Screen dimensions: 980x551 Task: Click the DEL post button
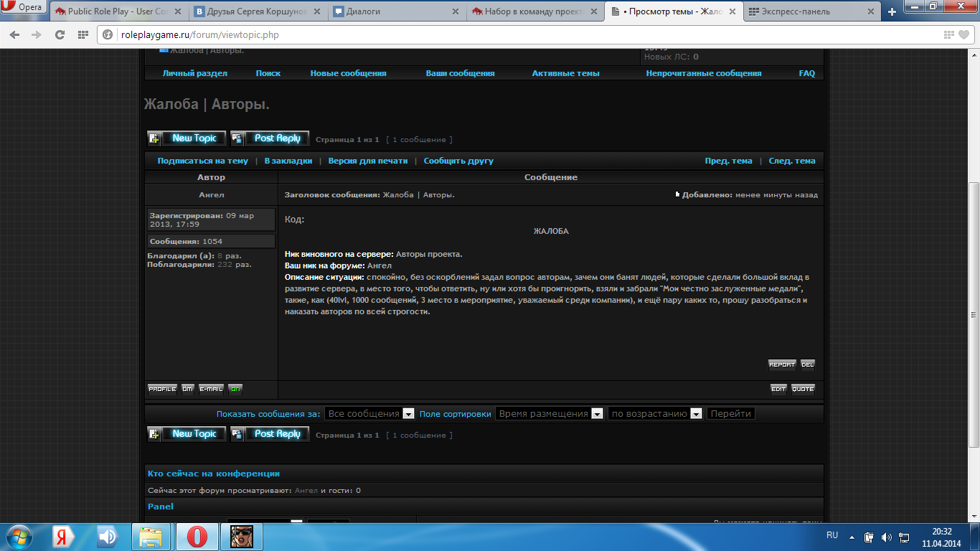808,364
